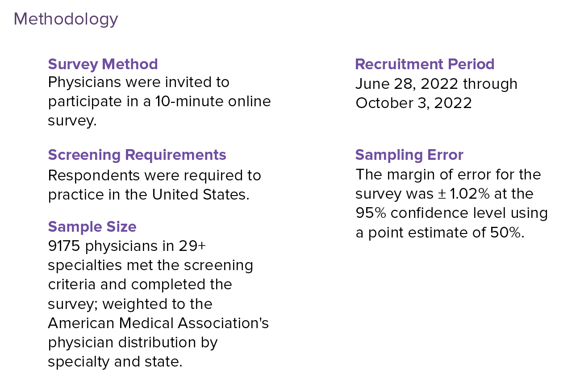The width and height of the screenshot is (576, 392).
Task: Click the Methodology page title
Action: (x=66, y=19)
